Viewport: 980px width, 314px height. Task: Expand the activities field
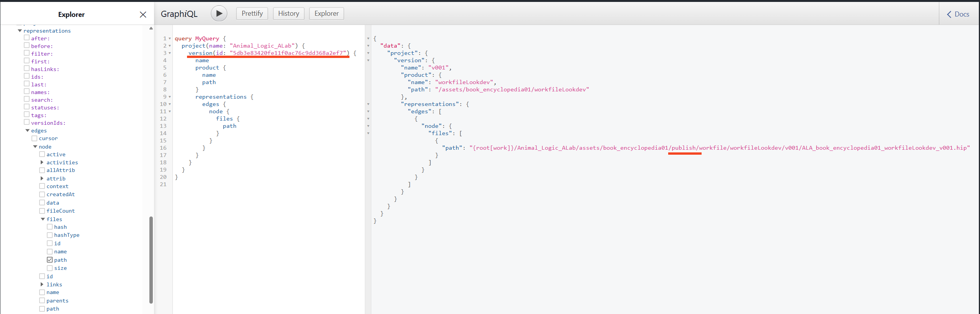[42, 162]
